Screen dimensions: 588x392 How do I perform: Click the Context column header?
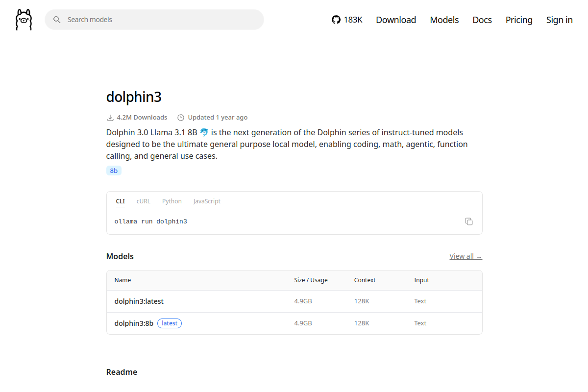pyautogui.click(x=365, y=280)
